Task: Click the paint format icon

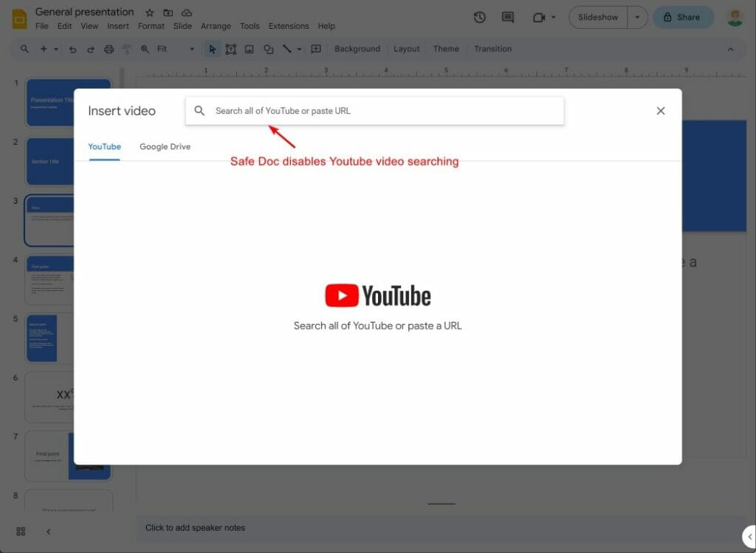Action: tap(126, 49)
